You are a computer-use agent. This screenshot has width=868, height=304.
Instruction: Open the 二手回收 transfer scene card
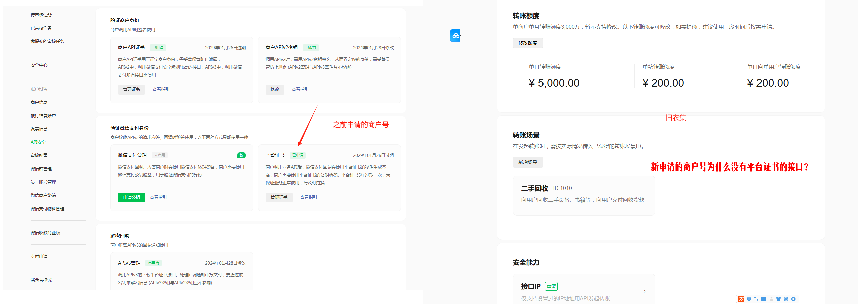pyautogui.click(x=584, y=195)
